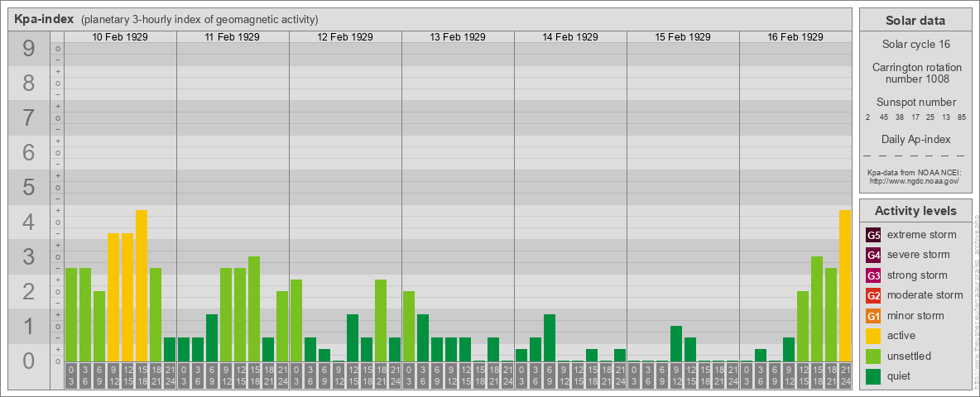The height and width of the screenshot is (397, 980).
Task: Click the tallest yellow bar on 10 Feb
Action: point(142,286)
